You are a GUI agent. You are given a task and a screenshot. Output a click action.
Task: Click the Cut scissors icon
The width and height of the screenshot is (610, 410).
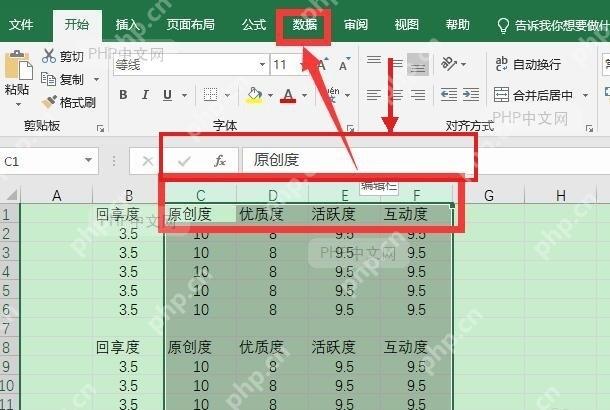pyautogui.click(x=49, y=56)
